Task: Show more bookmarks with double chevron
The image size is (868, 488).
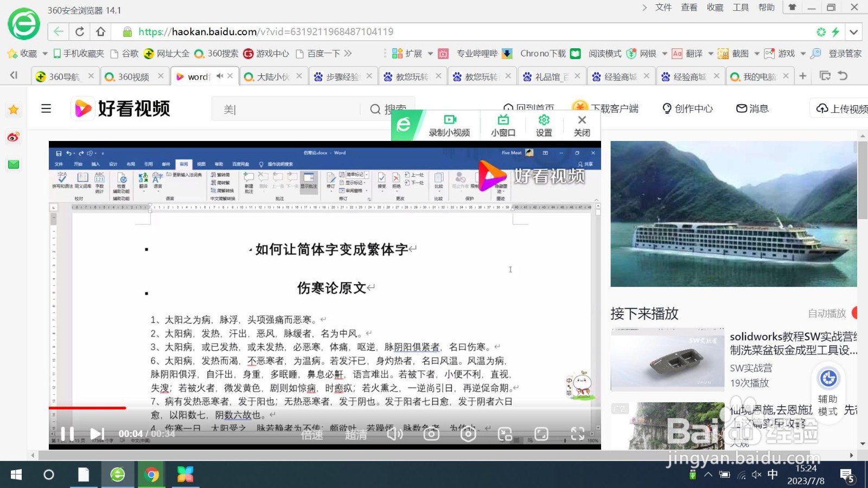Action: tap(348, 53)
